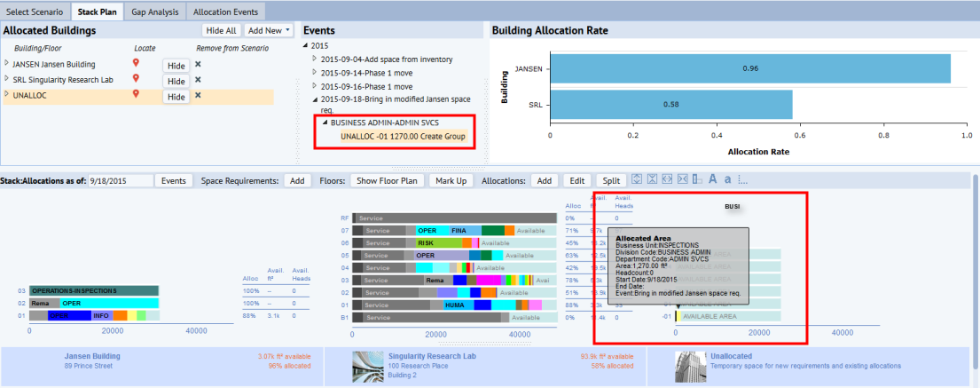
Task: Switch to the Gap Analysis tab
Action: [154, 12]
